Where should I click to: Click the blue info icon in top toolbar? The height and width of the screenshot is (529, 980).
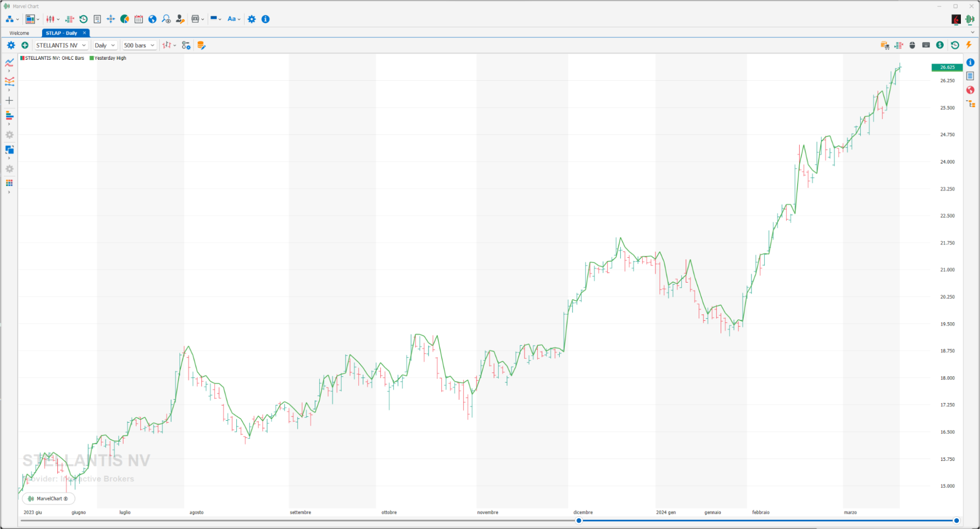(x=266, y=19)
